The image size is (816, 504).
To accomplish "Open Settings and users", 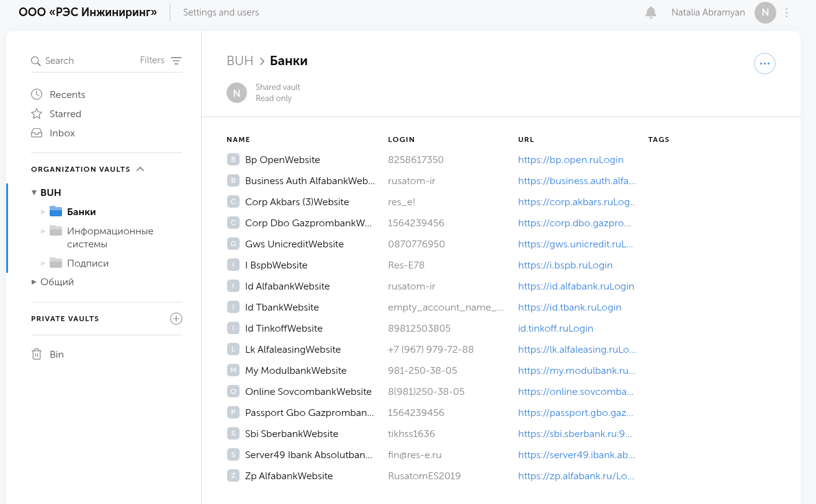I will [x=221, y=12].
